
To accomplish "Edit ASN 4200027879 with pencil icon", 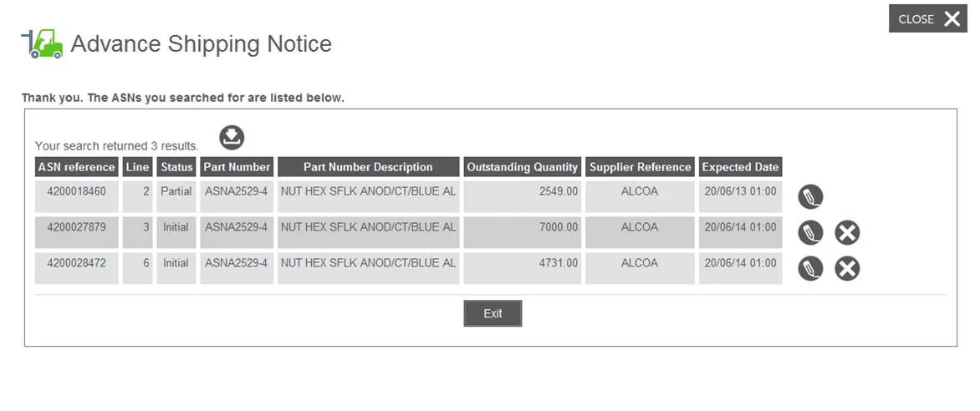I will tap(810, 233).
